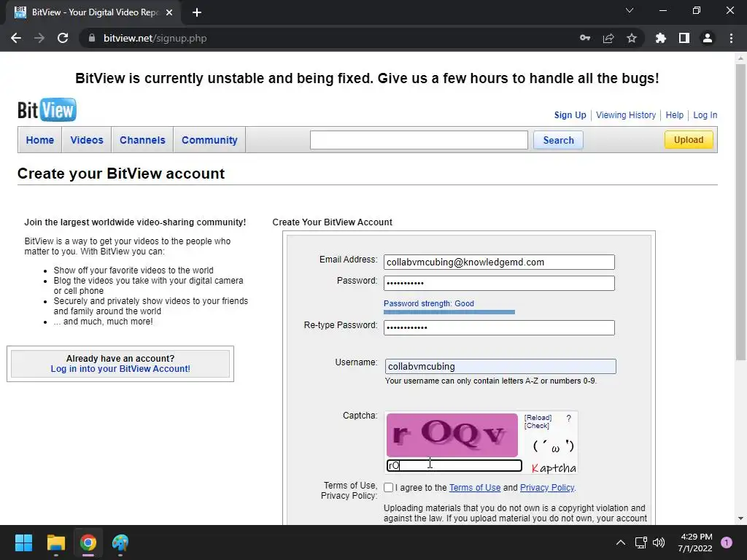Click Log in into your BitView Account

(x=120, y=368)
